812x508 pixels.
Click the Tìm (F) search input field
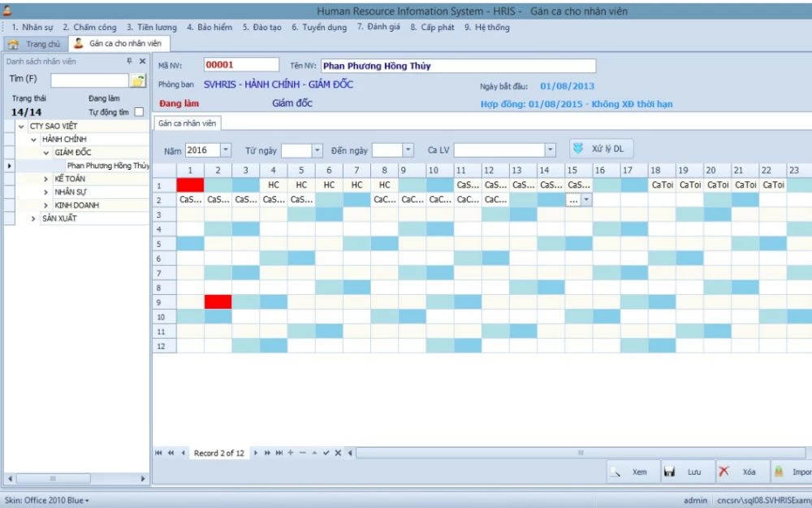(89, 80)
